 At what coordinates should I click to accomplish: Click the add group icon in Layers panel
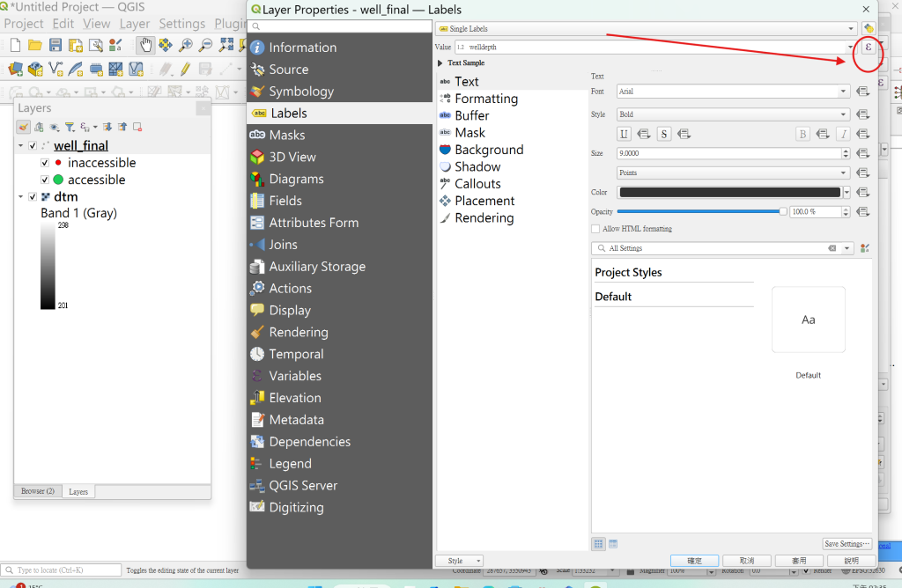39,126
